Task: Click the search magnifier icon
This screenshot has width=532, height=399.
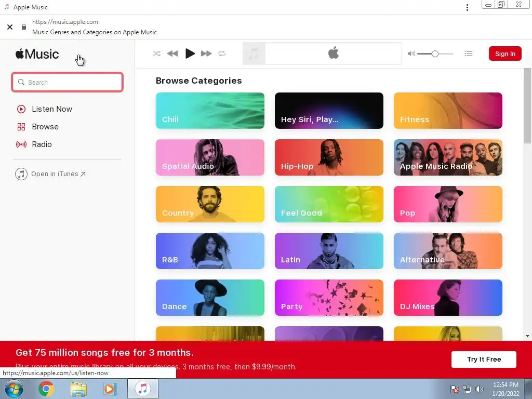Action: (21, 82)
